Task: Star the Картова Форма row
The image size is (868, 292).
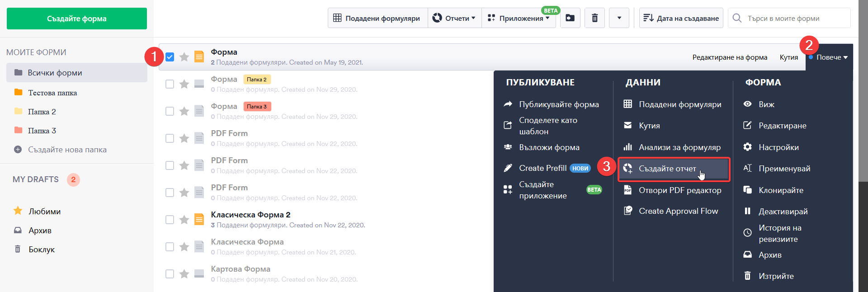Action: (184, 274)
